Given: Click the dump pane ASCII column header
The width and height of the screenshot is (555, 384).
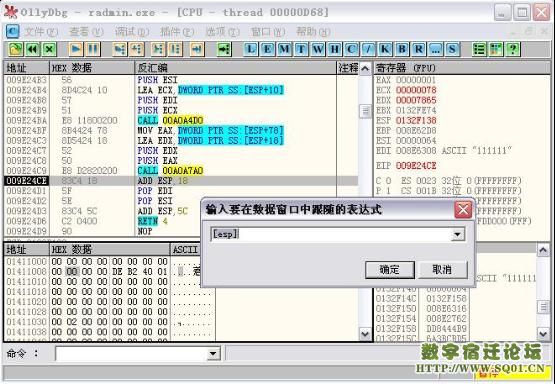Looking at the screenshot, I should click(185, 250).
